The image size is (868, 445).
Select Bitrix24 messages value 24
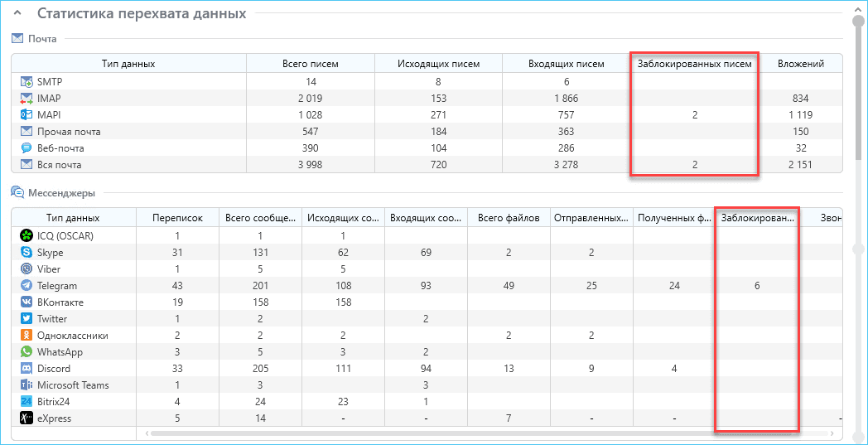(260, 402)
